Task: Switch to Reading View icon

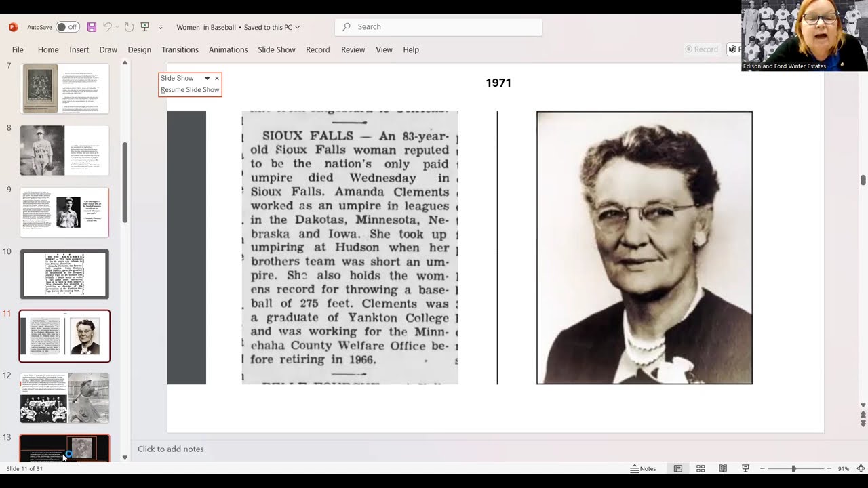Action: coord(723,468)
